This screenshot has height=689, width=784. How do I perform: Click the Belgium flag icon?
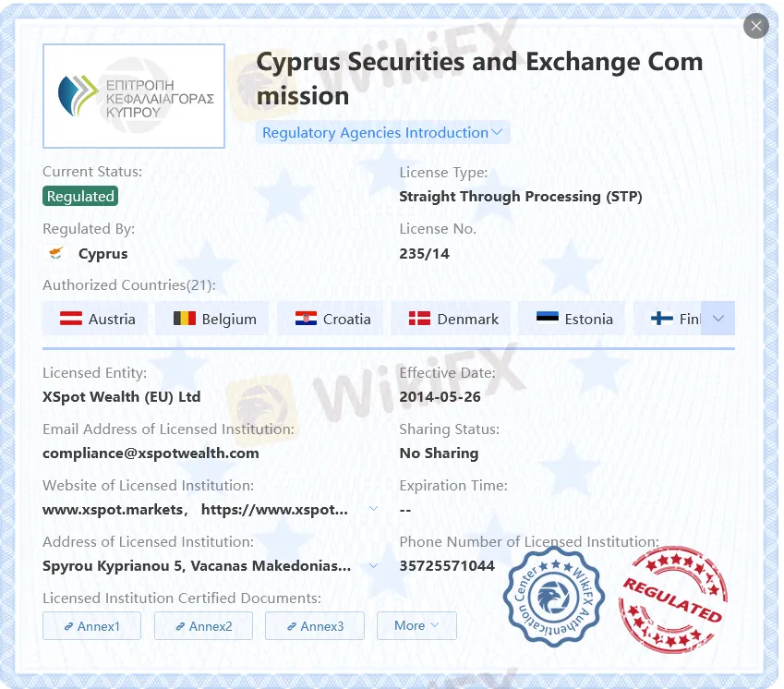click(185, 319)
